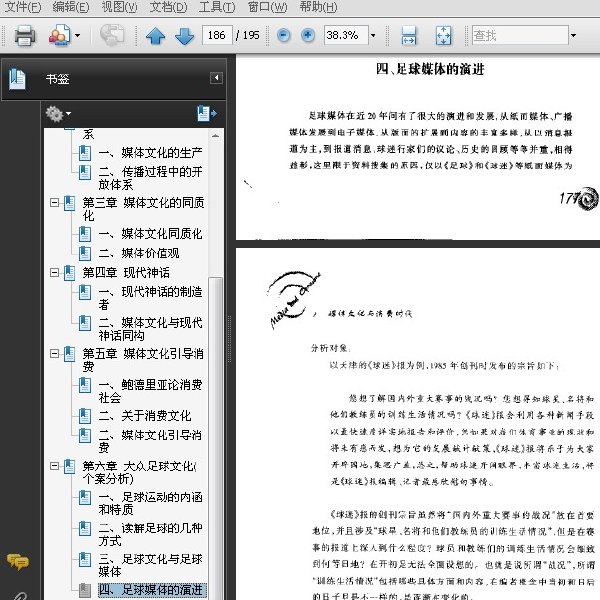Screen dimensions: 600x600
Task: Collapse the 第三章 媒体文化的同质化 bookmark
Action: click(x=54, y=202)
